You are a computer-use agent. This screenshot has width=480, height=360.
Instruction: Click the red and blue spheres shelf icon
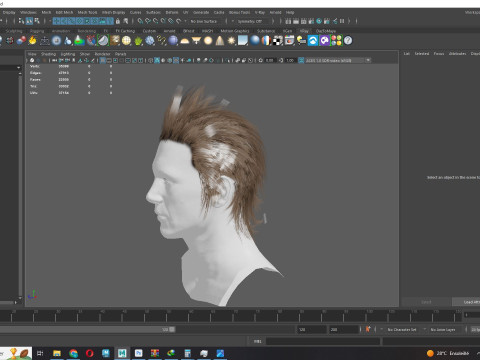21,41
